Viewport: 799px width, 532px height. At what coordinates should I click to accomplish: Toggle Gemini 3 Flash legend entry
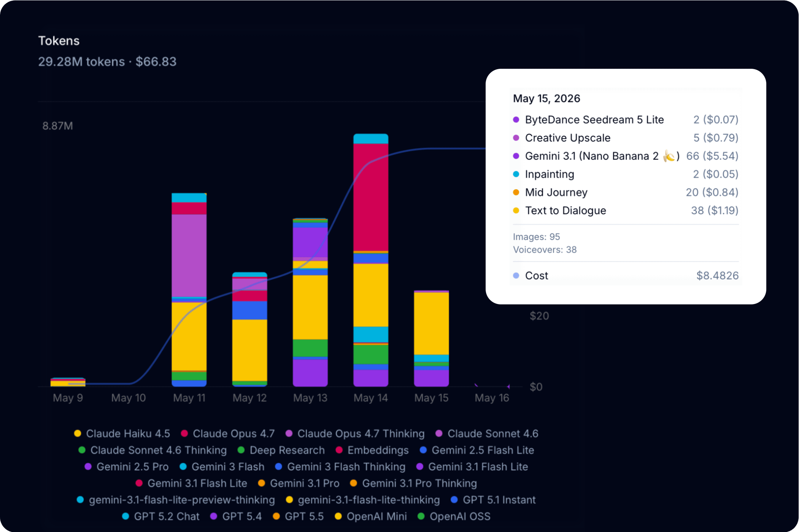222,467
